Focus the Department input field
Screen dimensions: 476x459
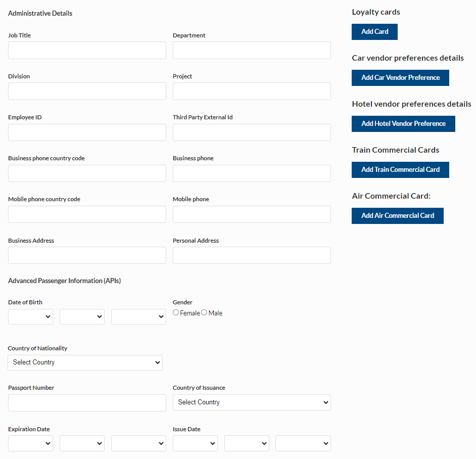pyautogui.click(x=252, y=51)
